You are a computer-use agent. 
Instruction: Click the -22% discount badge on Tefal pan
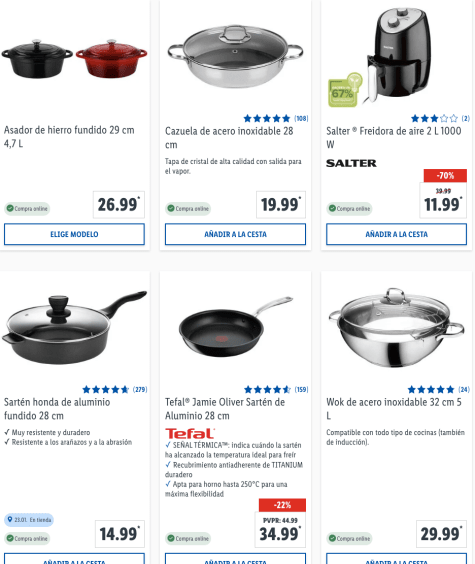tap(282, 505)
